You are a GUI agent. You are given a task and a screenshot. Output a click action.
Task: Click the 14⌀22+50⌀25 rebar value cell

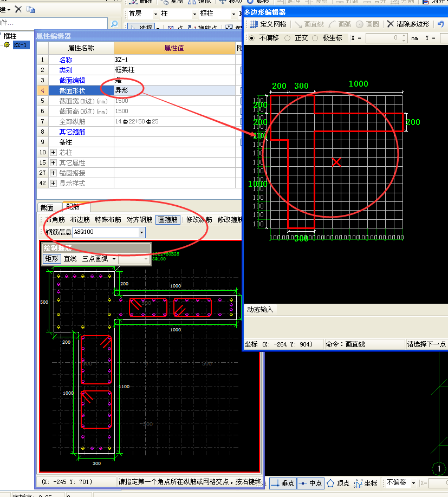[174, 121]
